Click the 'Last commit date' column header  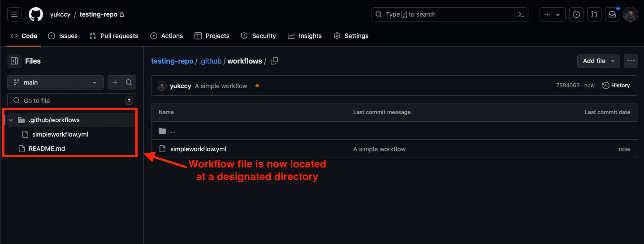[607, 112]
